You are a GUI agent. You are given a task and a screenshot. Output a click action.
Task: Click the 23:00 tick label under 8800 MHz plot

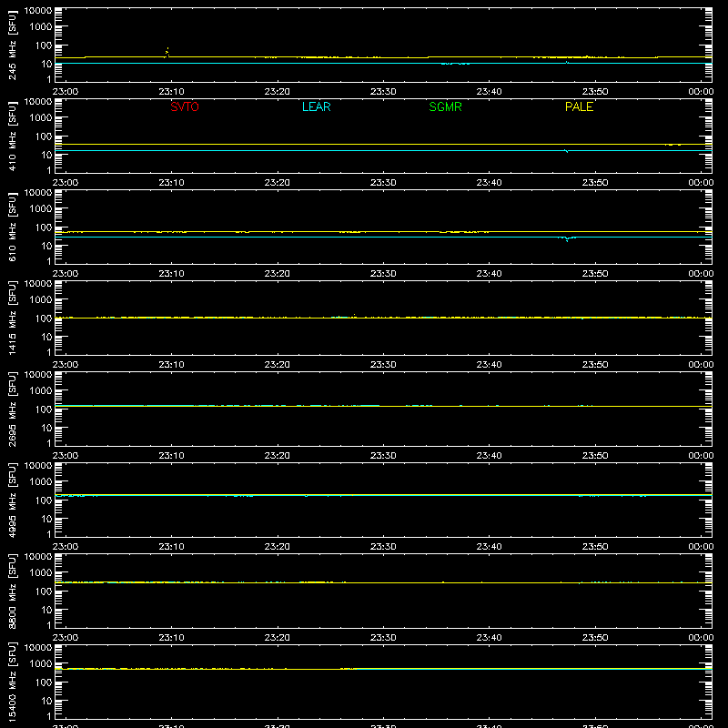click(x=66, y=638)
